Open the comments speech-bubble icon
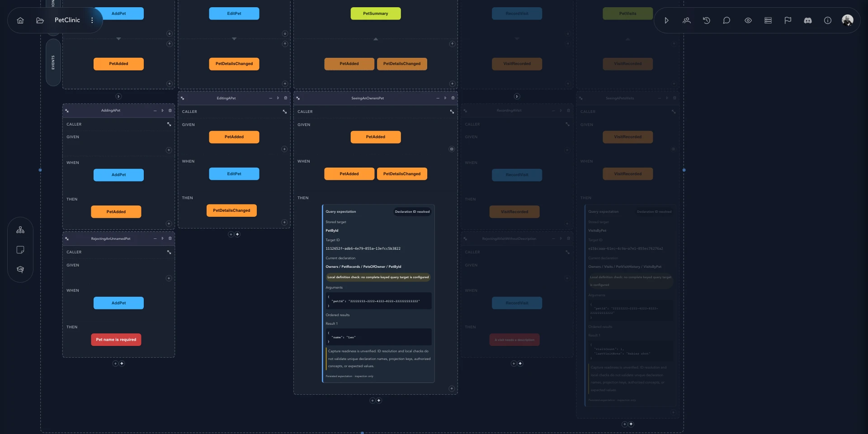Screen dimensions: 868x434 coord(726,20)
